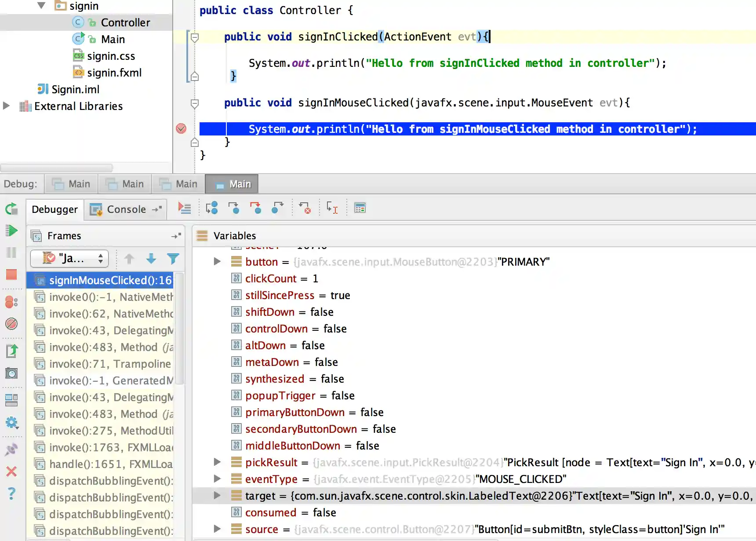This screenshot has height=541, width=756.
Task: Click the red Force Step Into icon
Action: click(x=255, y=208)
